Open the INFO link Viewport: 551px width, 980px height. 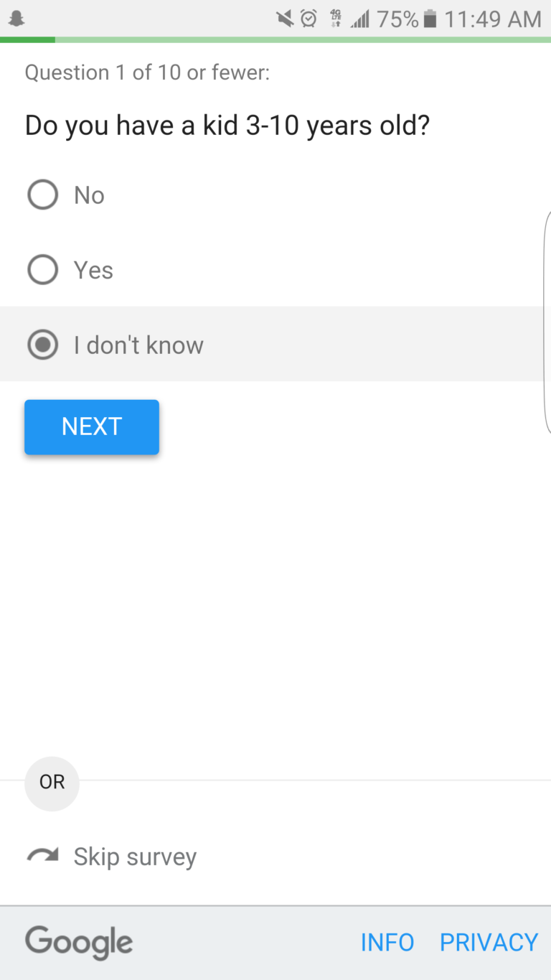[x=387, y=942]
